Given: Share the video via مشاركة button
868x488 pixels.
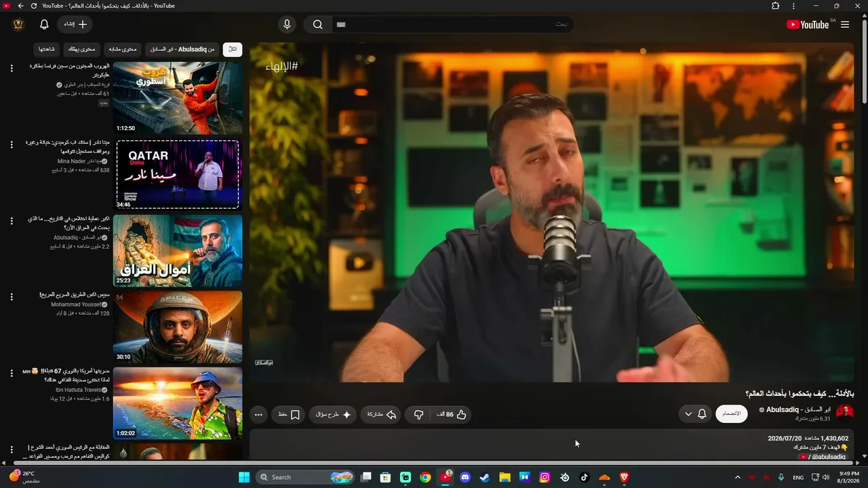Looking at the screenshot, I should (382, 415).
